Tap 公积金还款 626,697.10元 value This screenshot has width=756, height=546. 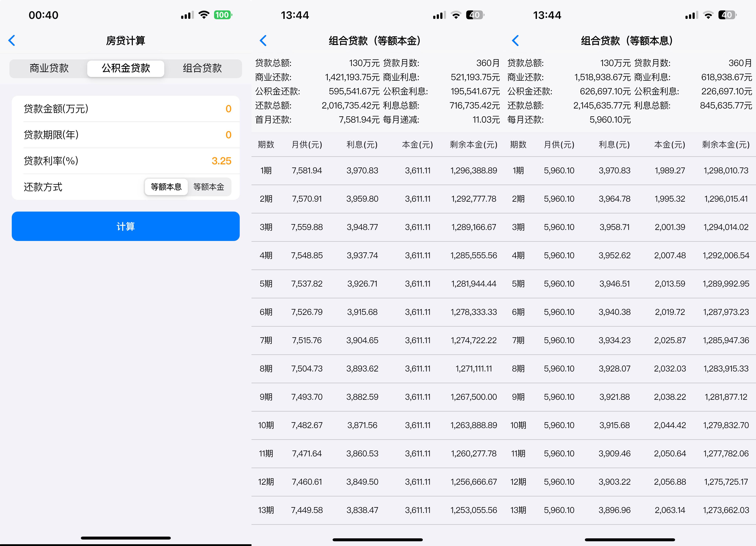[x=605, y=91]
